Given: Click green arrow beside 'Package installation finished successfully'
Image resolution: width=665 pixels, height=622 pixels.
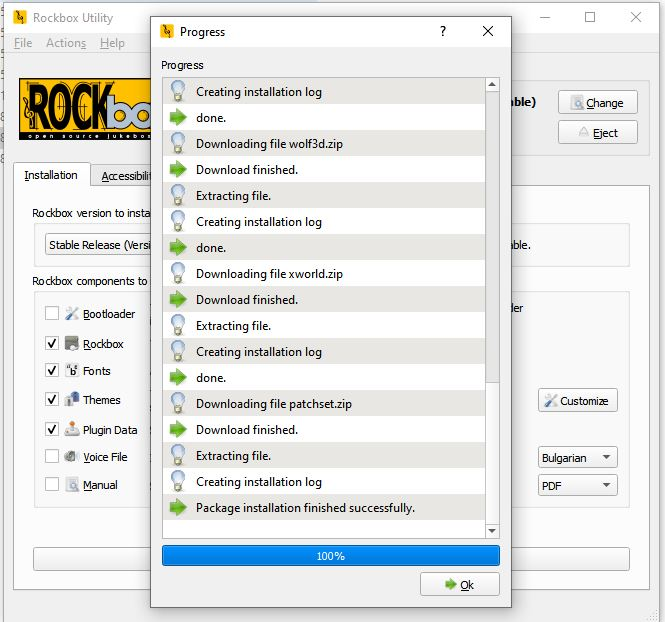Looking at the screenshot, I should tap(178, 508).
